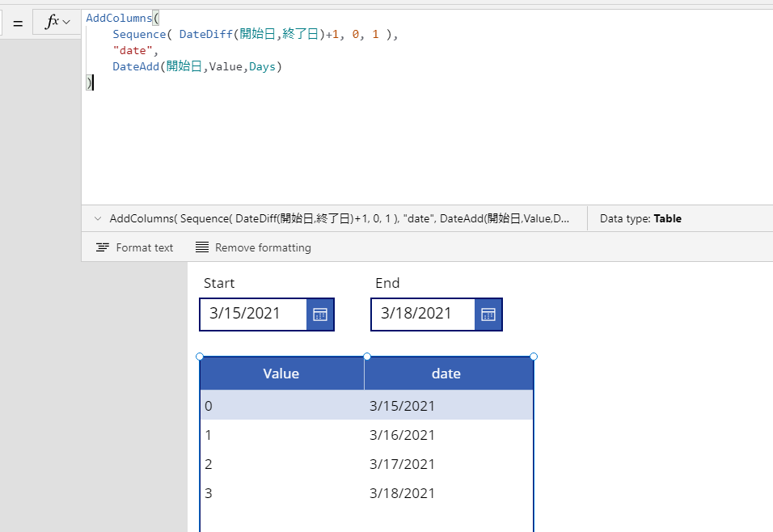Click the Start date field 3/15/2021

tap(253, 314)
